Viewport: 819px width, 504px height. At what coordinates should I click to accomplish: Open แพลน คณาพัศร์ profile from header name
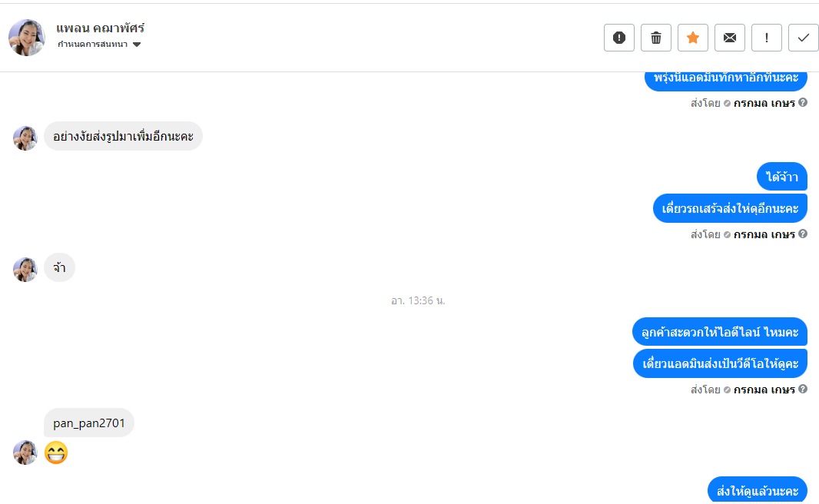[x=101, y=28]
